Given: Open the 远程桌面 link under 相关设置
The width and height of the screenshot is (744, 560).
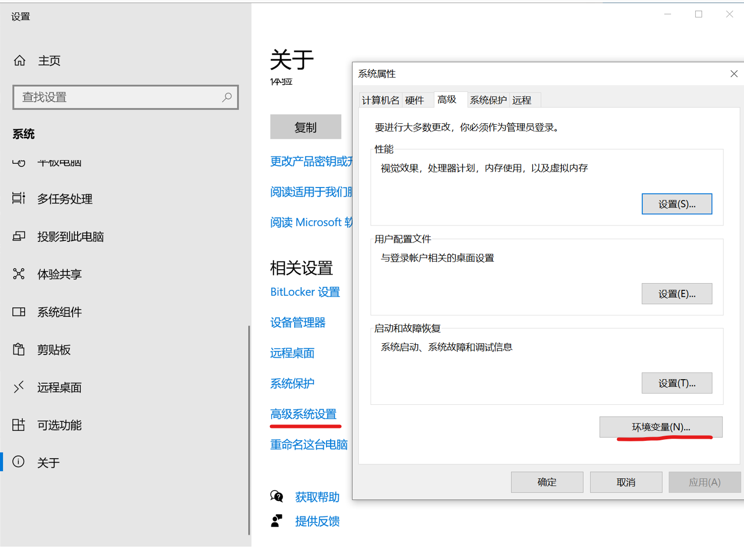Looking at the screenshot, I should click(x=292, y=353).
